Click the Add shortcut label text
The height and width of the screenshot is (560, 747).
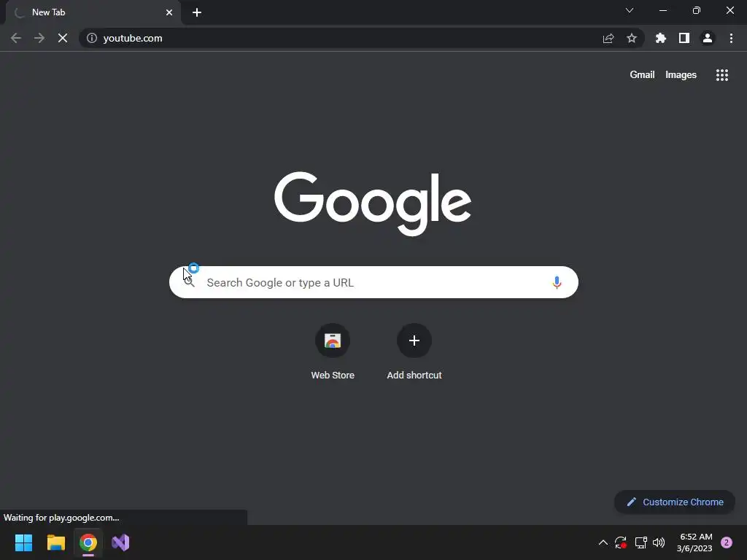tap(414, 376)
